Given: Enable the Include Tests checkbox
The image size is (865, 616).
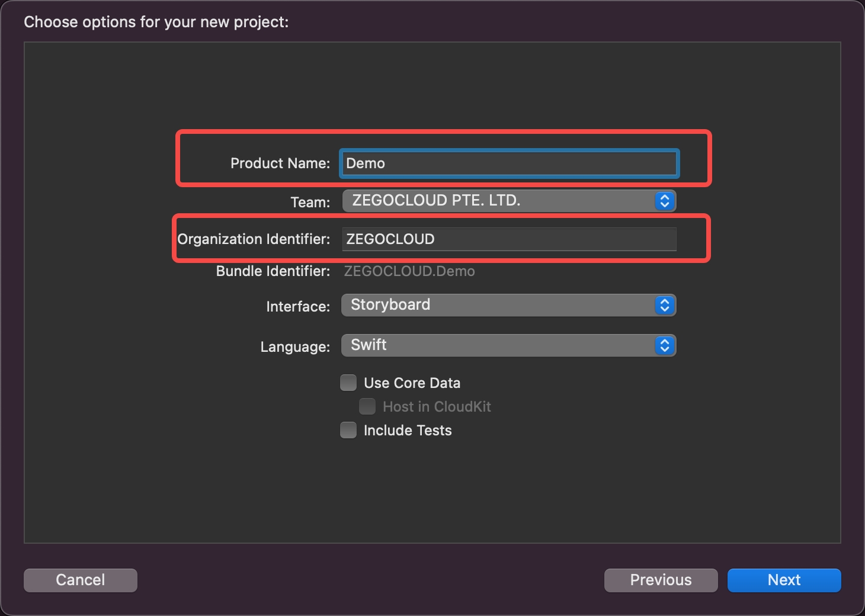Looking at the screenshot, I should (348, 430).
